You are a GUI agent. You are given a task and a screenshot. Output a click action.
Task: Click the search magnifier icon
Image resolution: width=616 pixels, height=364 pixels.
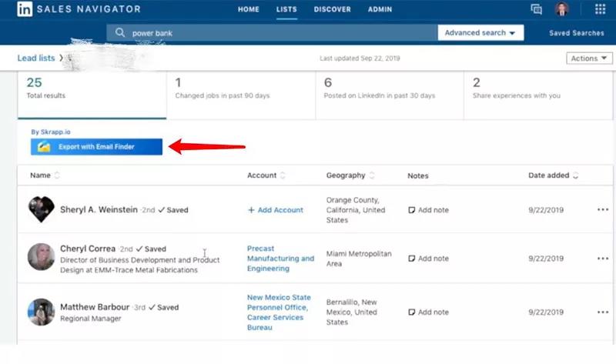(x=119, y=33)
